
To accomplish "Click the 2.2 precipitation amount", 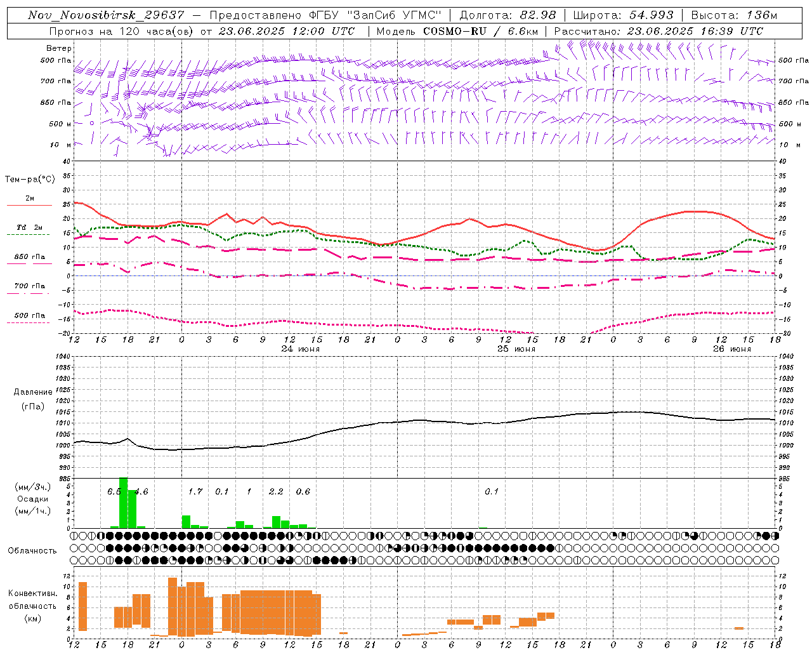I will click(x=276, y=492).
